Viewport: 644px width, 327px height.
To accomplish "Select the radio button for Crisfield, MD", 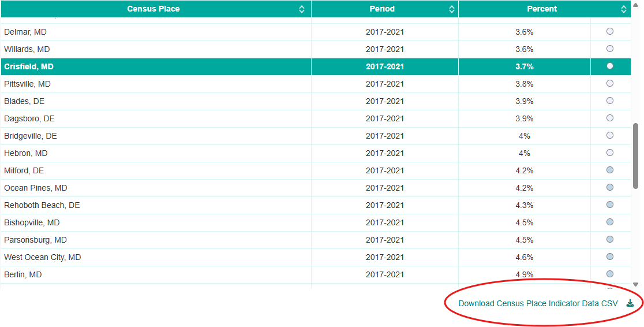I will [610, 66].
